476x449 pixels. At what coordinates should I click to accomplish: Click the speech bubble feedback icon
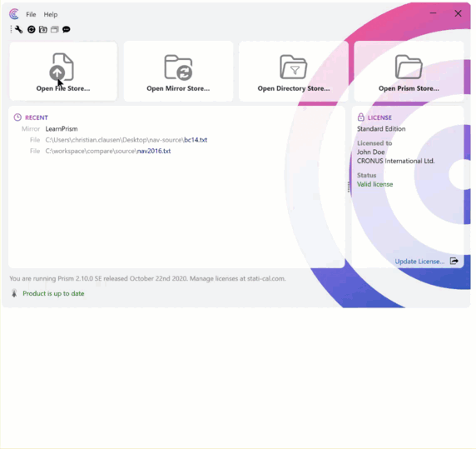click(67, 29)
